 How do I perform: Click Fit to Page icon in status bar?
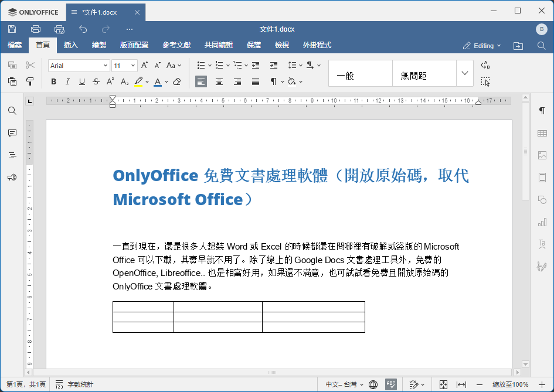[443, 384]
